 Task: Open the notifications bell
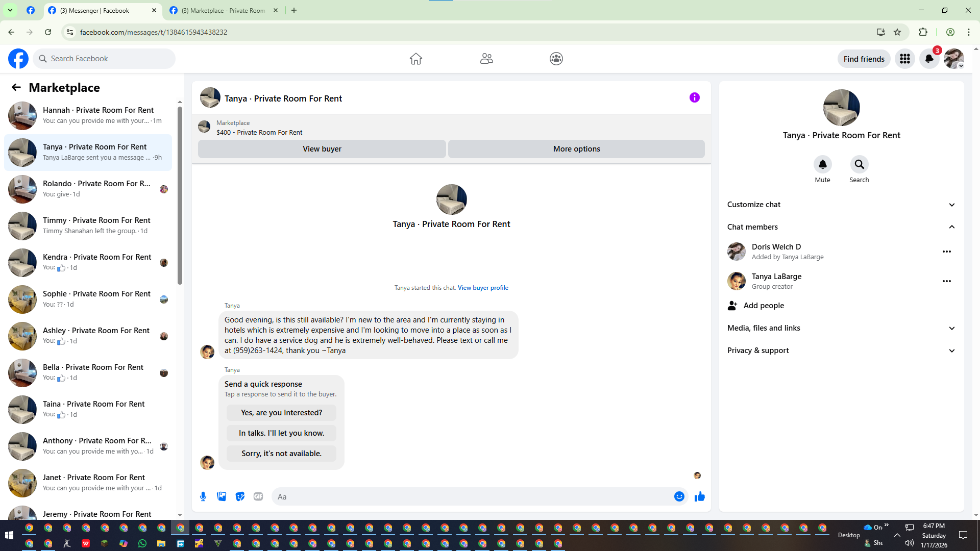[x=929, y=59]
